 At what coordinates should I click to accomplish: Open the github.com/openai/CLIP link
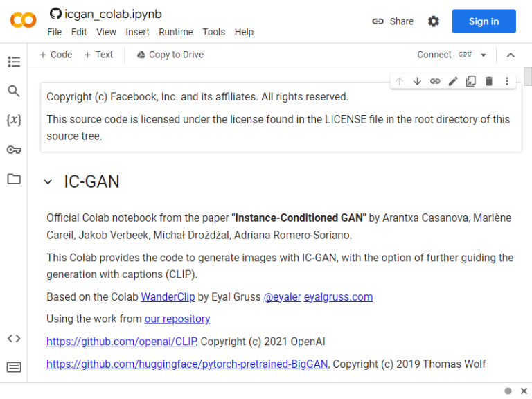(x=121, y=342)
